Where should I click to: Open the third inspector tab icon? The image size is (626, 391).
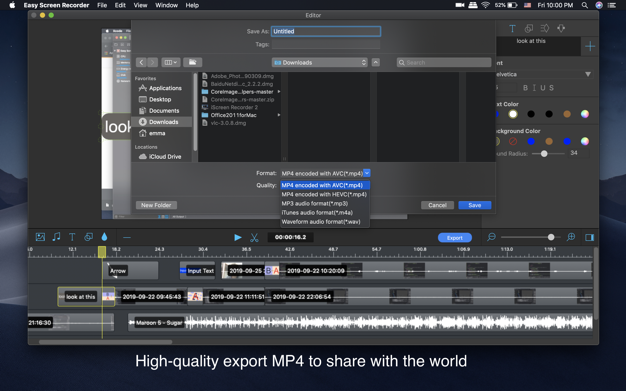pyautogui.click(x=545, y=28)
